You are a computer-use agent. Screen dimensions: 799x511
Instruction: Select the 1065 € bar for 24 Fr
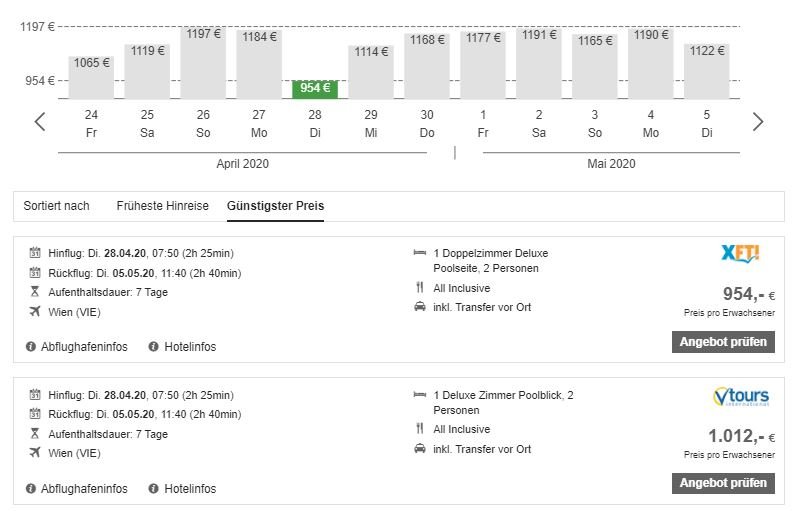(91, 77)
